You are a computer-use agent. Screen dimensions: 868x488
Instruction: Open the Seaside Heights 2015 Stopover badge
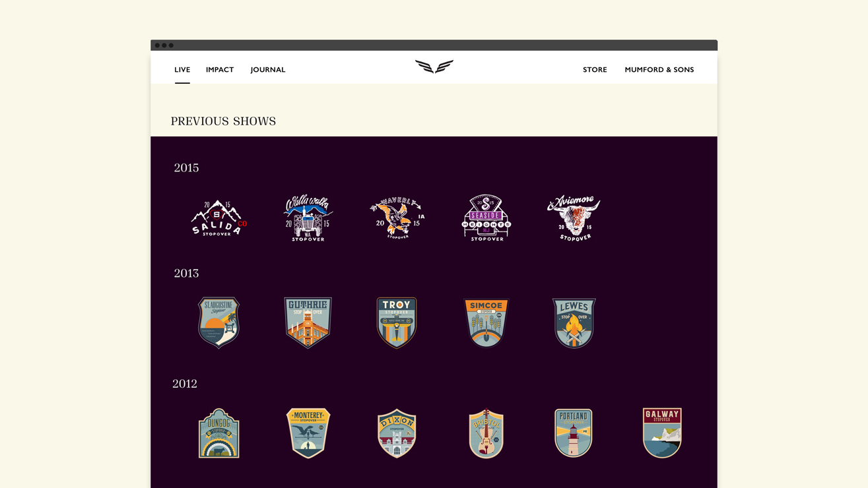pos(486,218)
